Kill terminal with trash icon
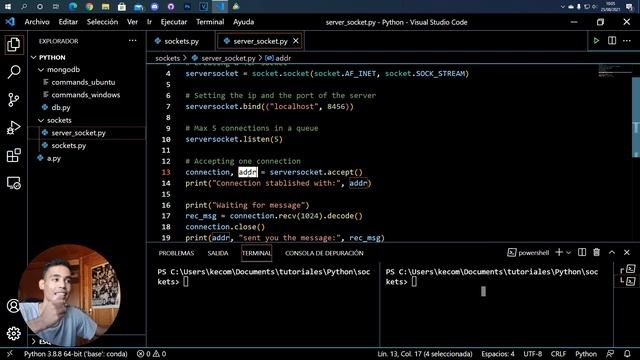The width and height of the screenshot is (640, 360). click(x=597, y=253)
